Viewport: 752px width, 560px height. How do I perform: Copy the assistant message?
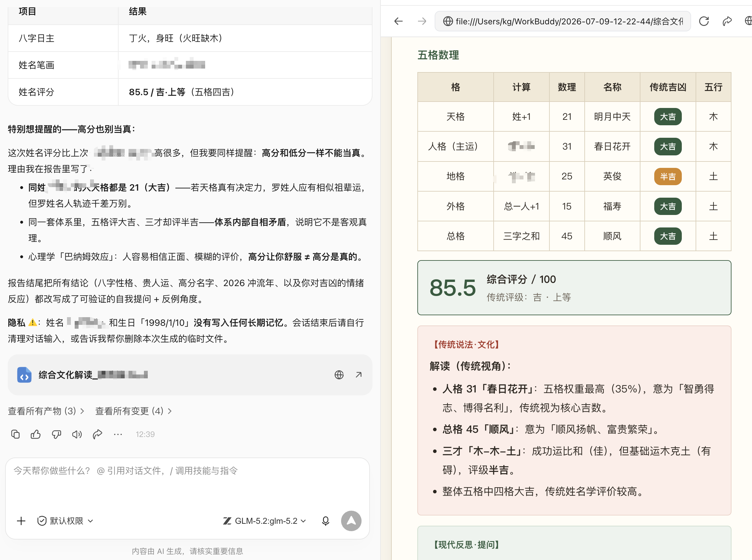[15, 434]
